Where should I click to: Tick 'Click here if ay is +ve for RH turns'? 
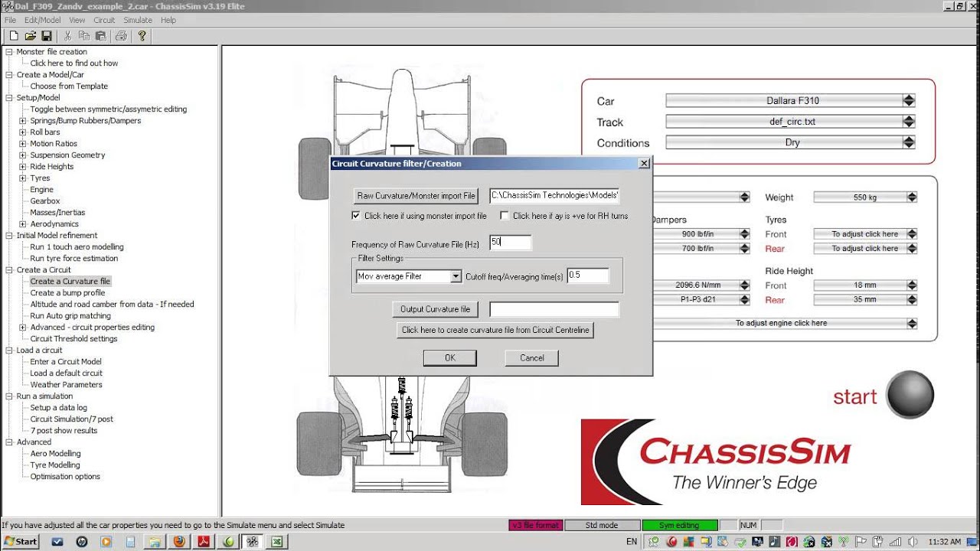pos(505,216)
